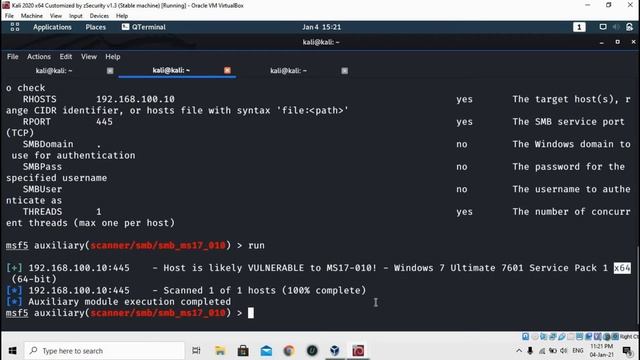Open VirtualBox View menu
Screen dimensions: 640x360
pyautogui.click(x=56, y=16)
